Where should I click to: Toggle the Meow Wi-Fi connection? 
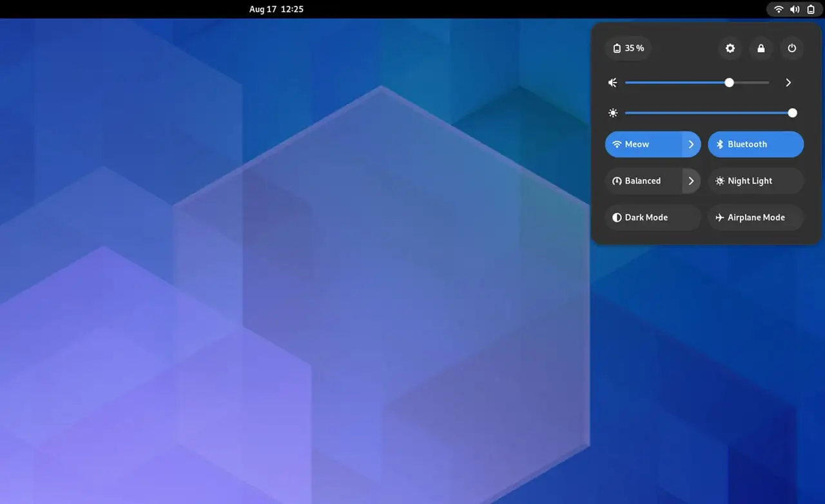(643, 144)
